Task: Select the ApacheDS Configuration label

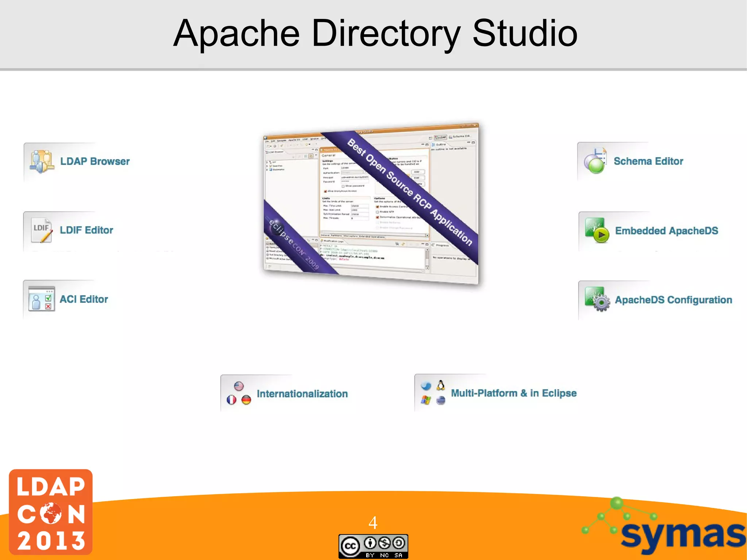Action: (673, 300)
